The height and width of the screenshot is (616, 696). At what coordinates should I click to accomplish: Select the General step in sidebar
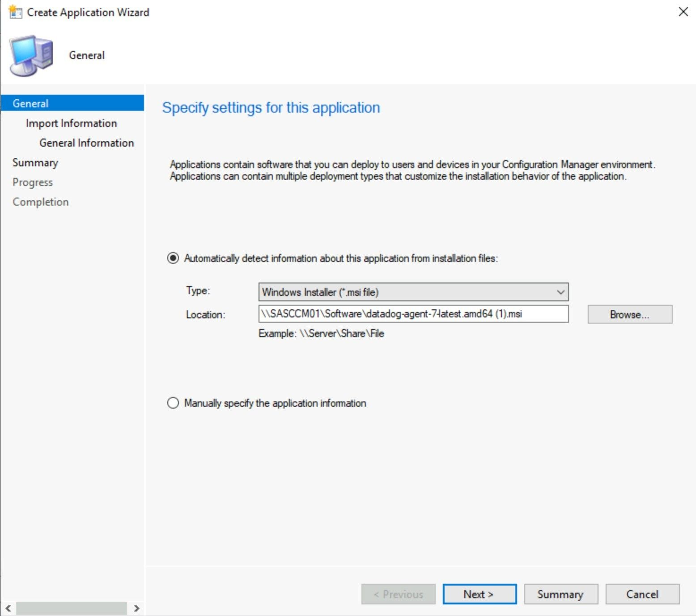tap(72, 103)
